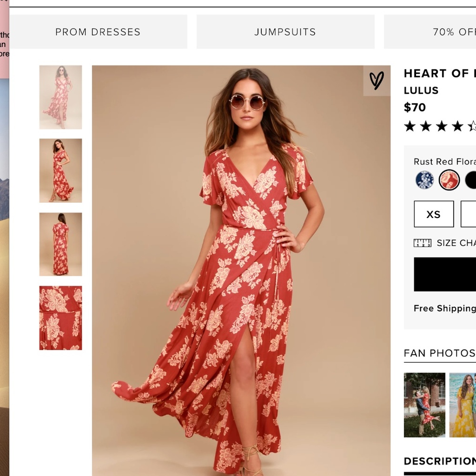Switch to the JUMPSUITS tab
The width and height of the screenshot is (476, 476).
click(285, 32)
